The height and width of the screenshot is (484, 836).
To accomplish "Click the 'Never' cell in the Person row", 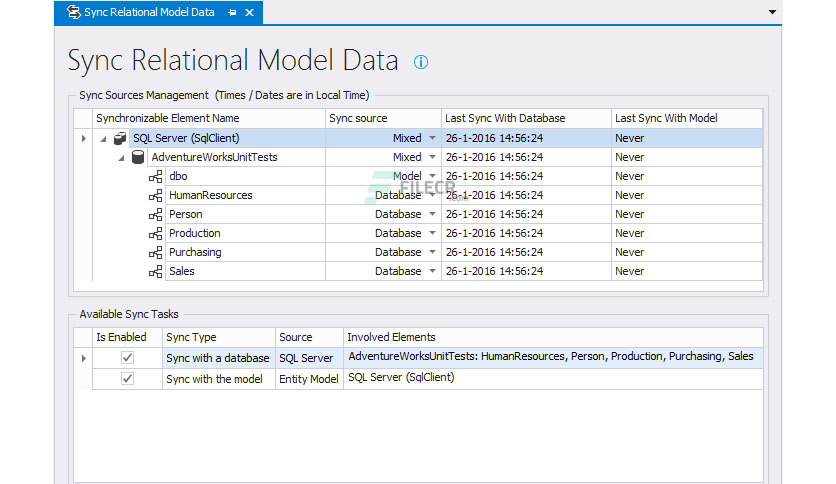I will click(x=687, y=214).
